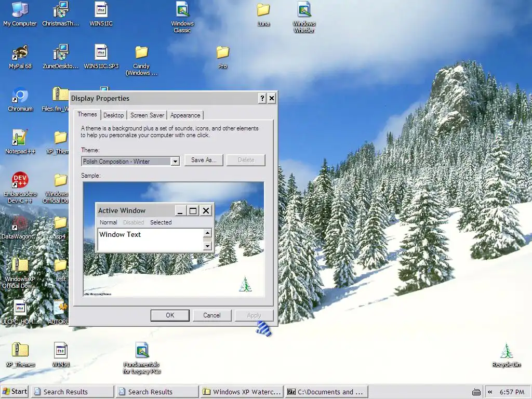Click the system tray clock 6:57 PM
This screenshot has width=532, height=399.
point(512,392)
